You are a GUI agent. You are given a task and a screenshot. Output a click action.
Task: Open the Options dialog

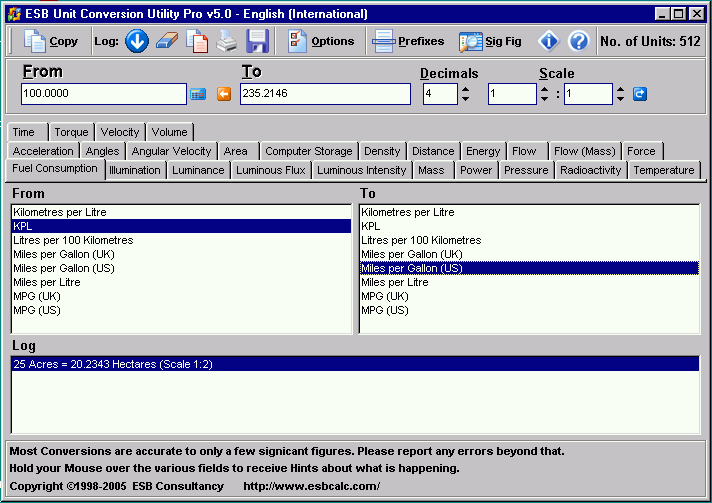pyautogui.click(x=321, y=41)
